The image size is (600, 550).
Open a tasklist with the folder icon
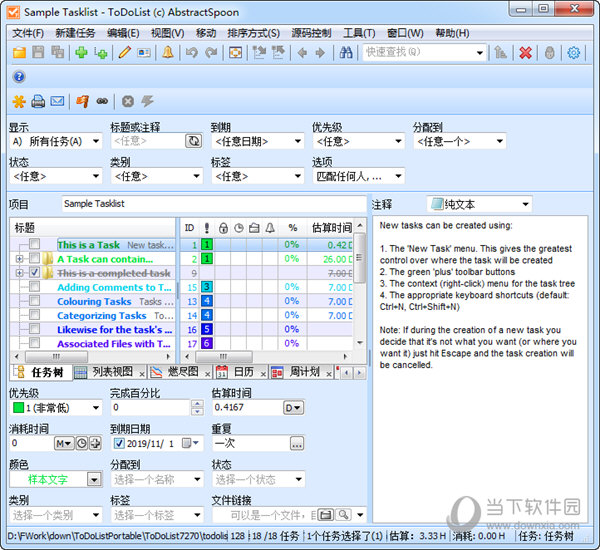click(19, 52)
